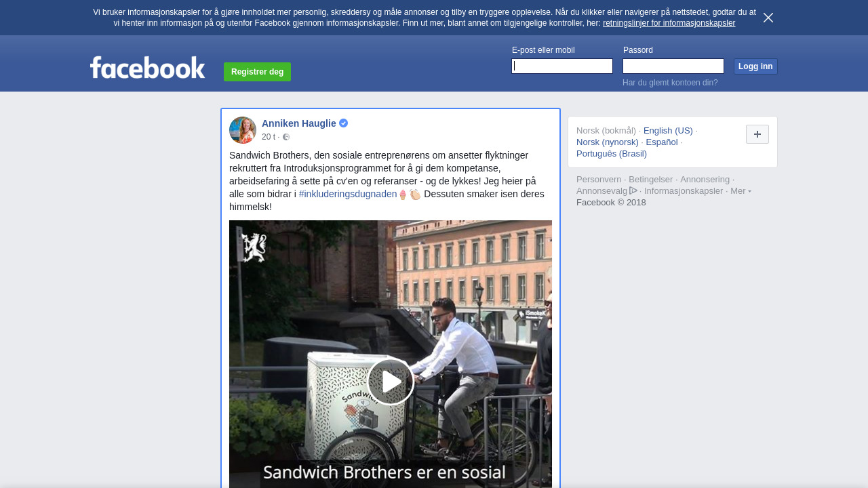Image resolution: width=868 pixels, height=488 pixels.
Task: Click the ice cream emoji in the post
Action: tap(403, 195)
